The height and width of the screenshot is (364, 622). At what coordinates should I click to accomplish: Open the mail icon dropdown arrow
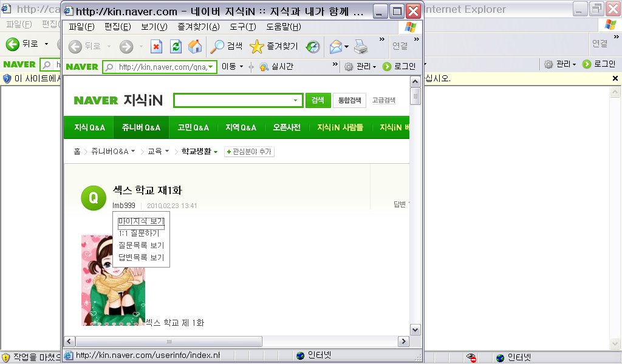click(346, 47)
